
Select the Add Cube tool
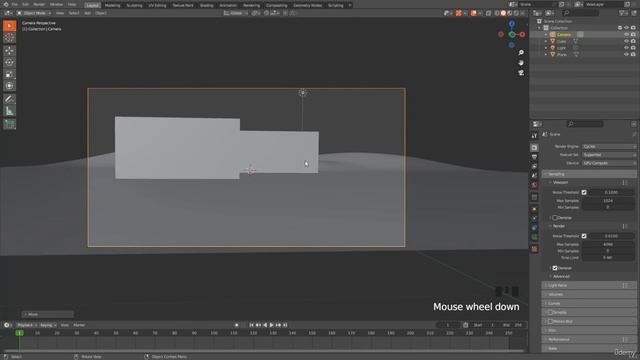9,124
